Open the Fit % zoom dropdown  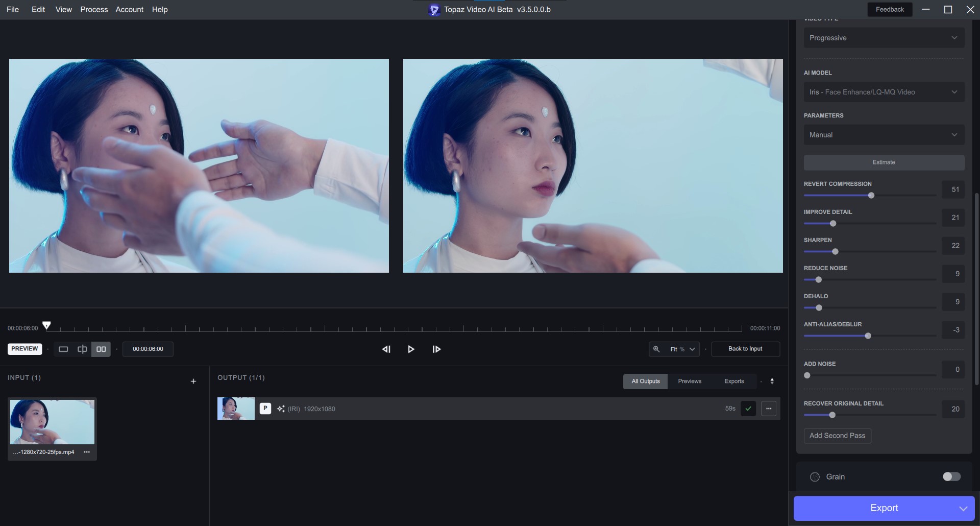681,349
